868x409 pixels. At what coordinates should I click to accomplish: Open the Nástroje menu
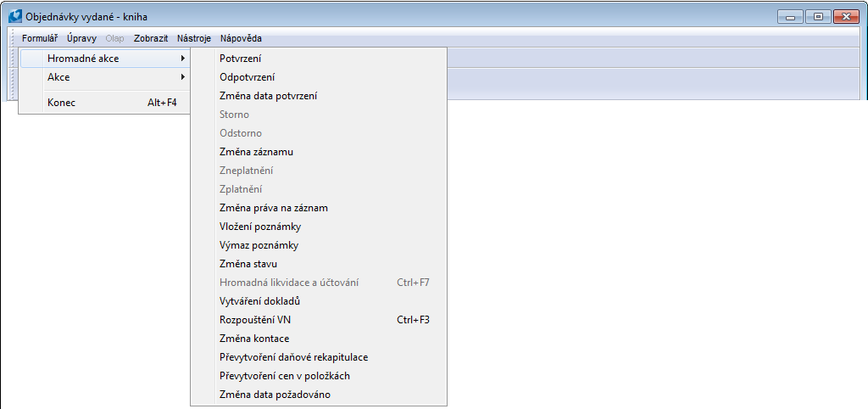coord(194,38)
